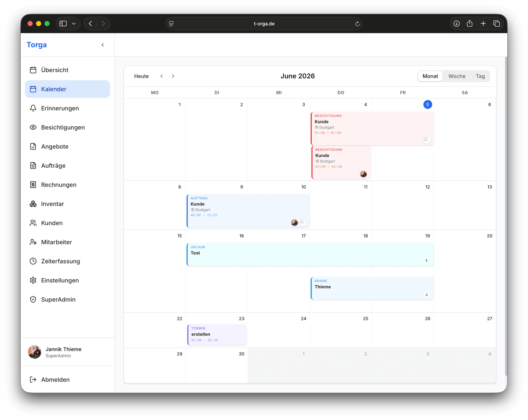Click the Inventar boxes icon
This screenshot has height=420, width=528.
pyautogui.click(x=33, y=204)
